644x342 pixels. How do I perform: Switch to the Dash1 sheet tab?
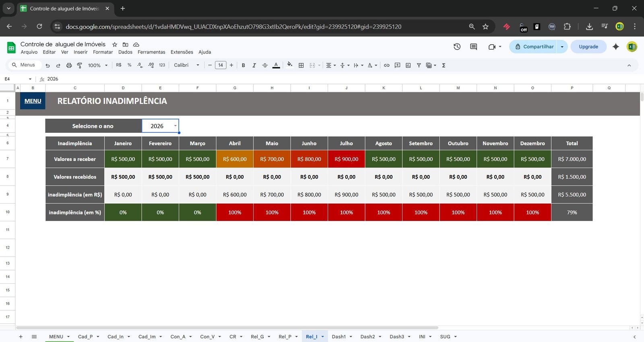point(339,337)
